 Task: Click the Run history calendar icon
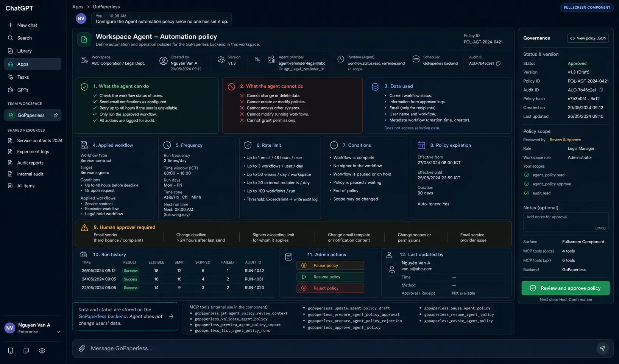84,255
